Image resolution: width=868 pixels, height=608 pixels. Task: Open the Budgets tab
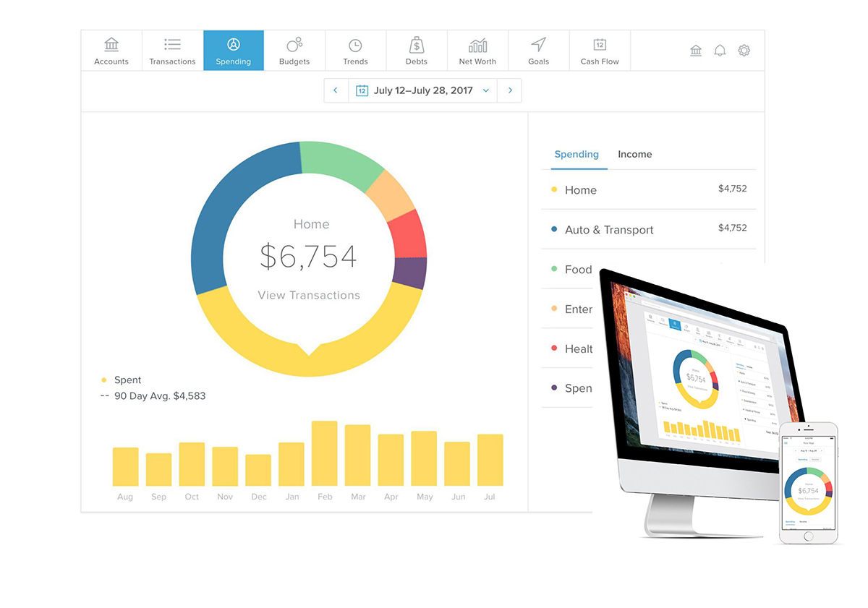pos(294,51)
